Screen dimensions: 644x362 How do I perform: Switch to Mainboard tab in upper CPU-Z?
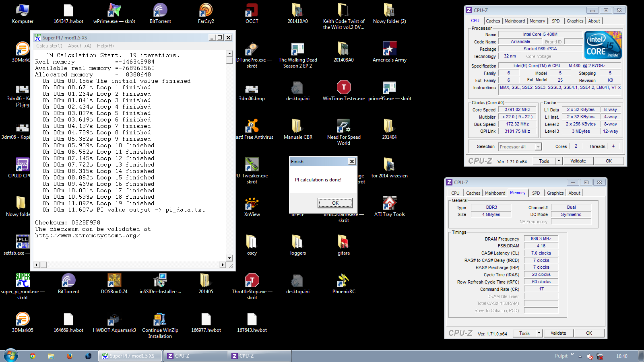point(515,21)
